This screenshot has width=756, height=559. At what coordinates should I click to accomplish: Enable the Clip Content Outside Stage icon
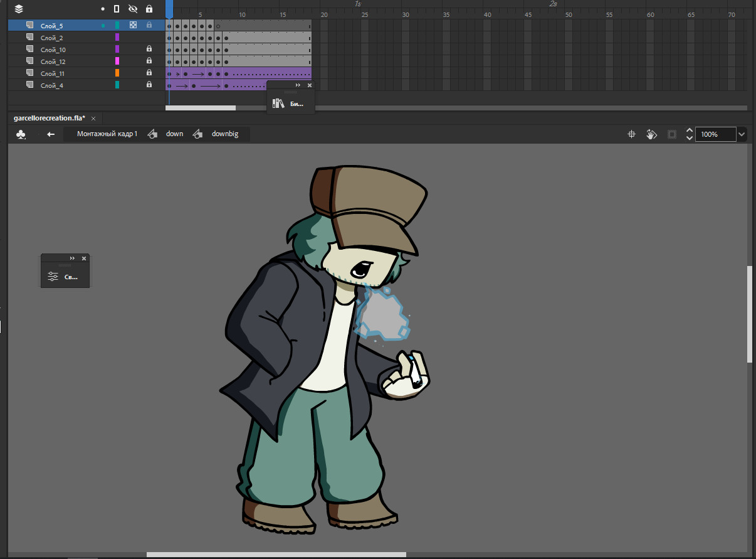[671, 134]
